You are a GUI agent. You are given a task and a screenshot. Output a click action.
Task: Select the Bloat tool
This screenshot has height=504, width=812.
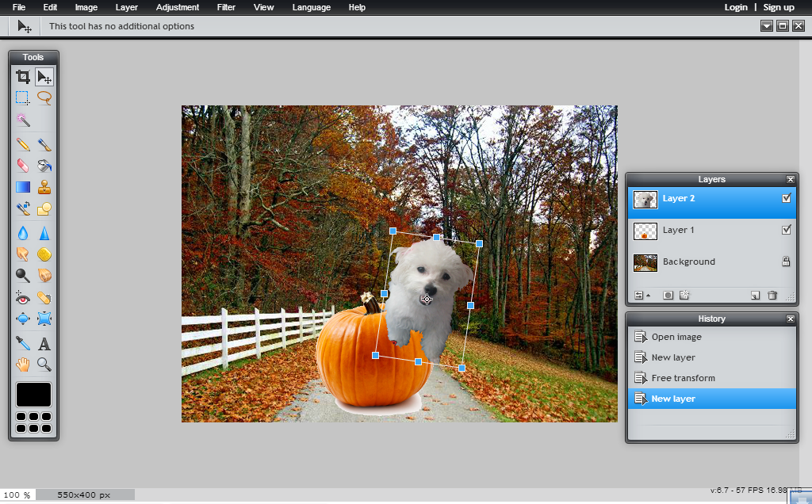23,319
